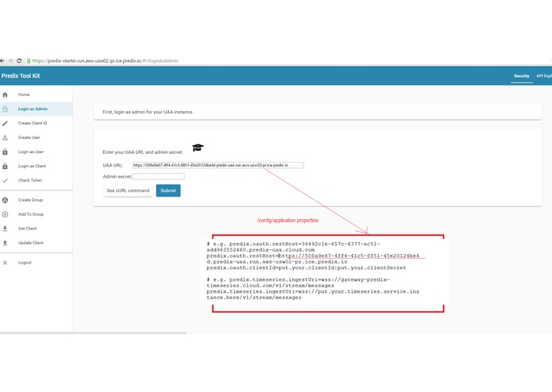Click See cURL command button

pyautogui.click(x=128, y=190)
